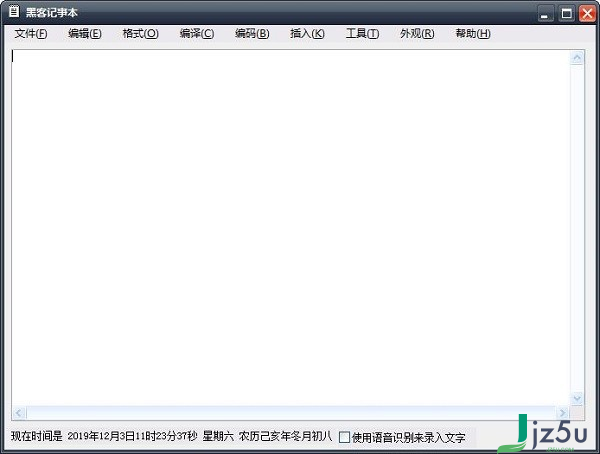The height and width of the screenshot is (454, 600).
Task: Enable 使用语音识别来录入文字 checkbox
Action: point(344,437)
